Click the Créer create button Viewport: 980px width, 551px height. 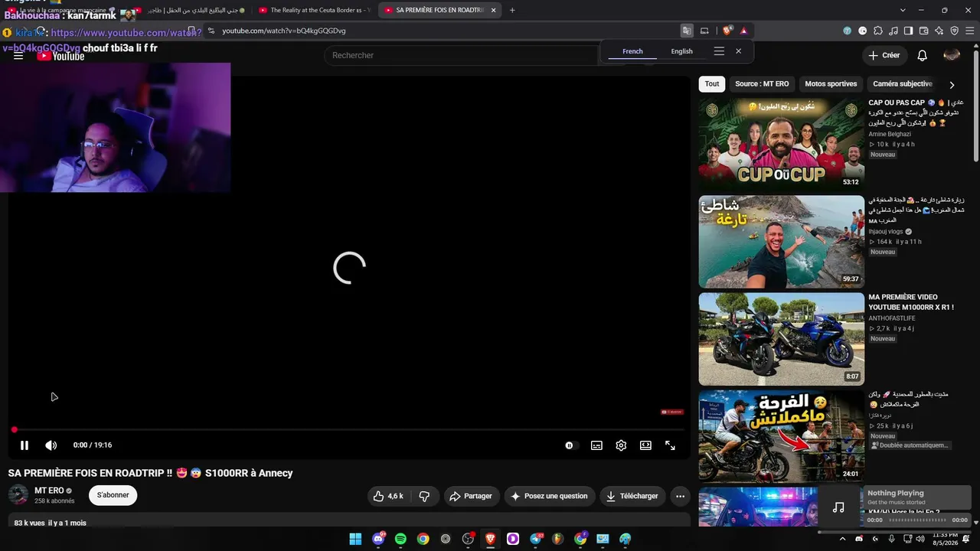click(x=884, y=55)
